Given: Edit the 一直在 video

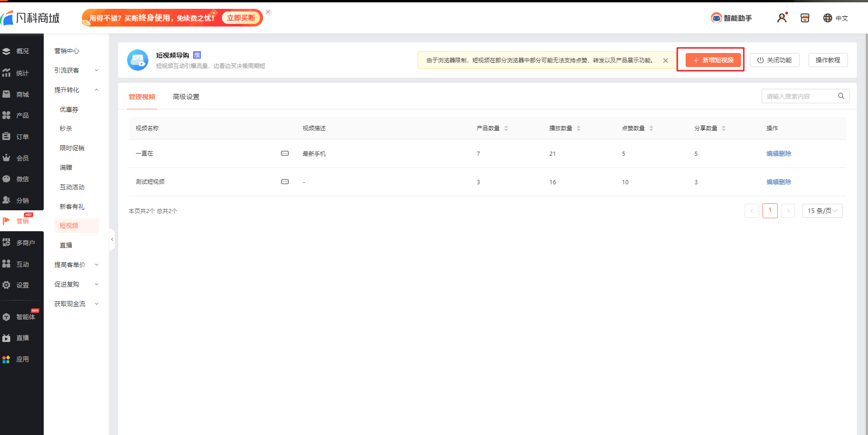Looking at the screenshot, I should pos(773,154).
